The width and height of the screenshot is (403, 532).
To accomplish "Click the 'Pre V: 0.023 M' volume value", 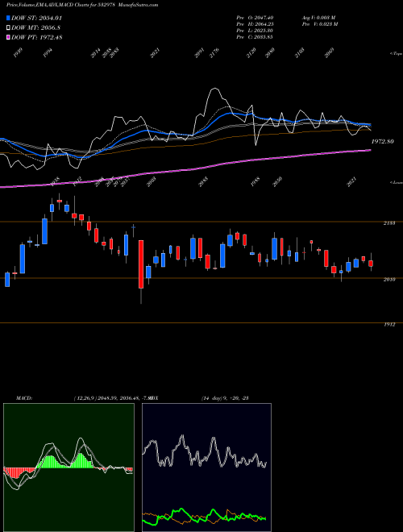I will coord(320,24).
